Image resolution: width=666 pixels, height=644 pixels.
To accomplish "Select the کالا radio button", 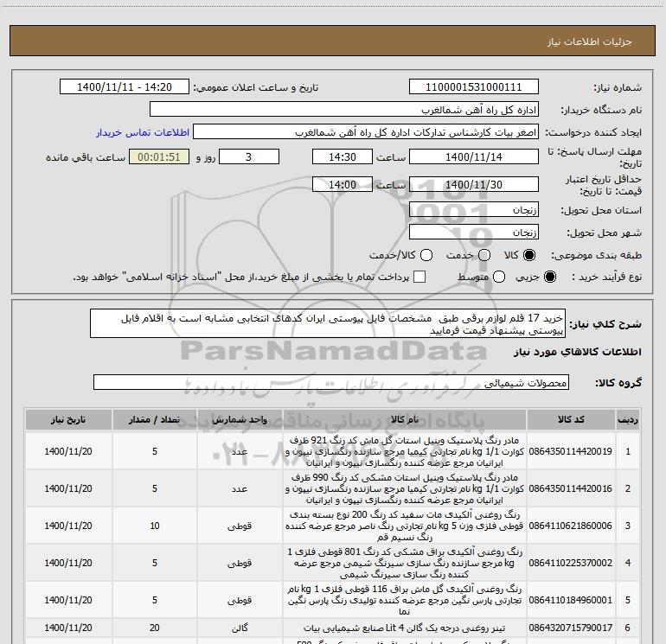I will tap(529, 255).
